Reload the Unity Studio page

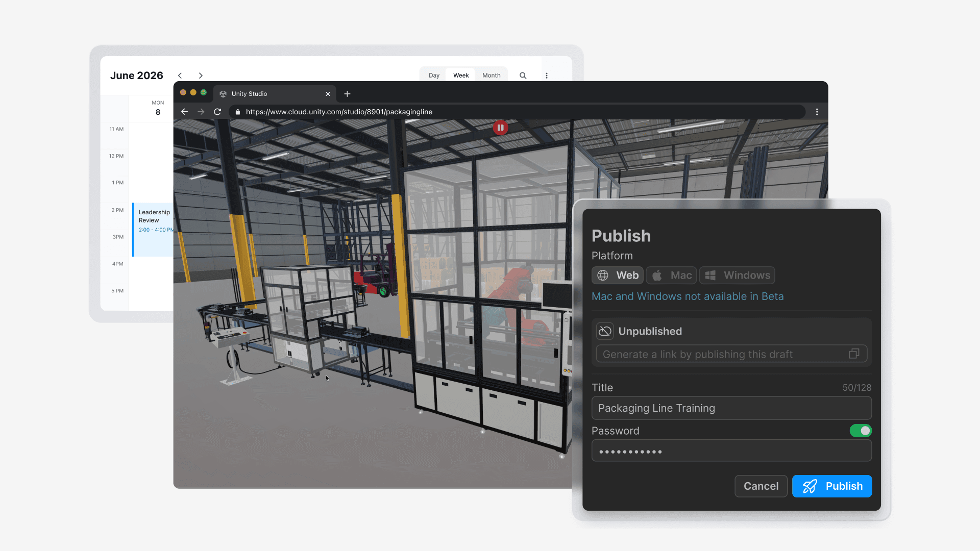pos(217,112)
